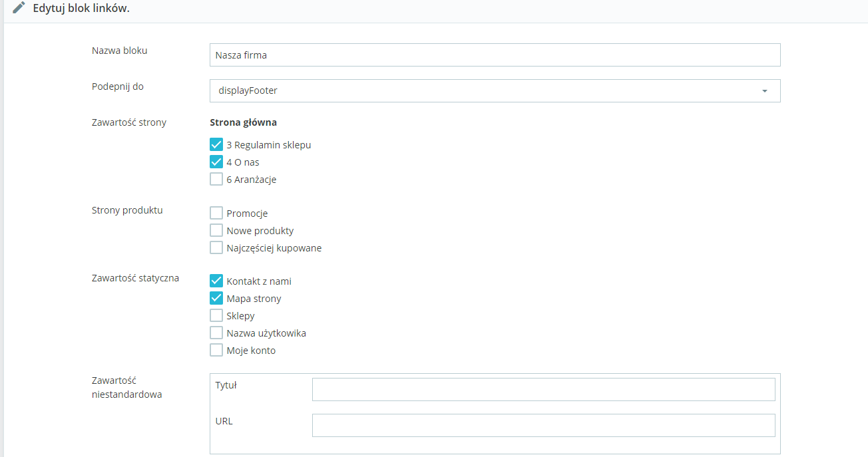
Task: Click the Zawartość niestandardowa label
Action: point(126,387)
